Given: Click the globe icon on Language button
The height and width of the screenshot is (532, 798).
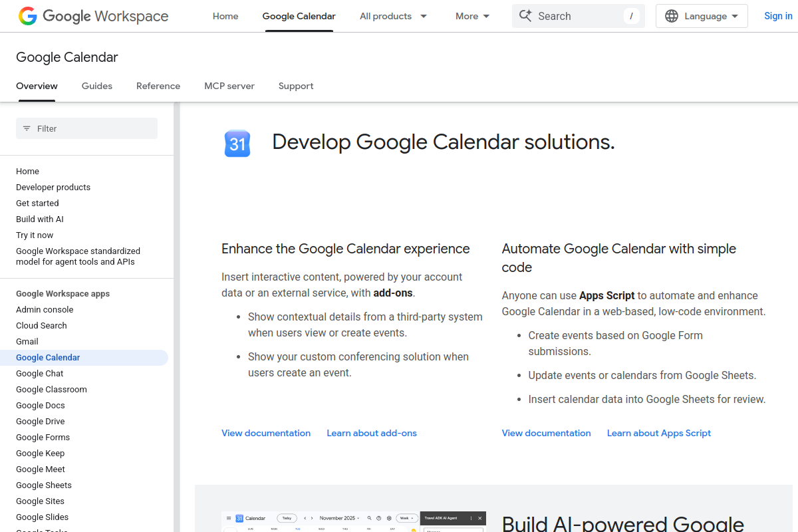Looking at the screenshot, I should [672, 16].
